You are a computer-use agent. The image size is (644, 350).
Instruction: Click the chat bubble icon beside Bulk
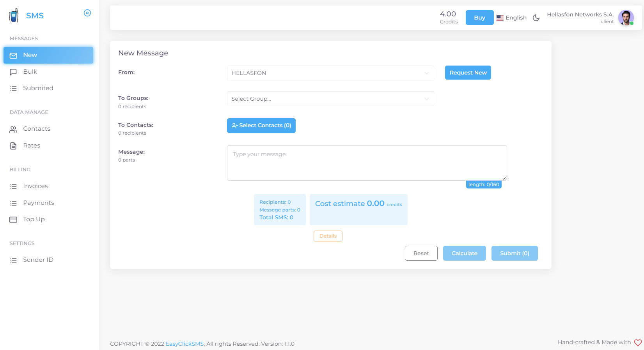tap(13, 72)
